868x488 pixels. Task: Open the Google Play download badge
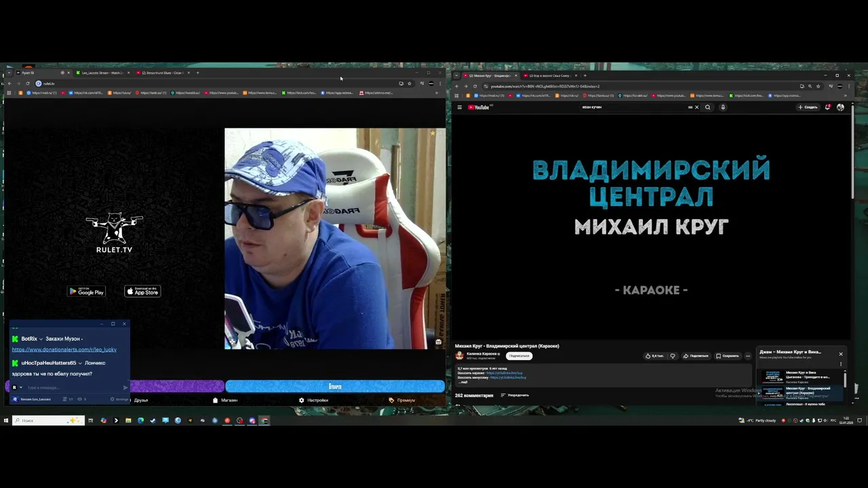point(87,291)
